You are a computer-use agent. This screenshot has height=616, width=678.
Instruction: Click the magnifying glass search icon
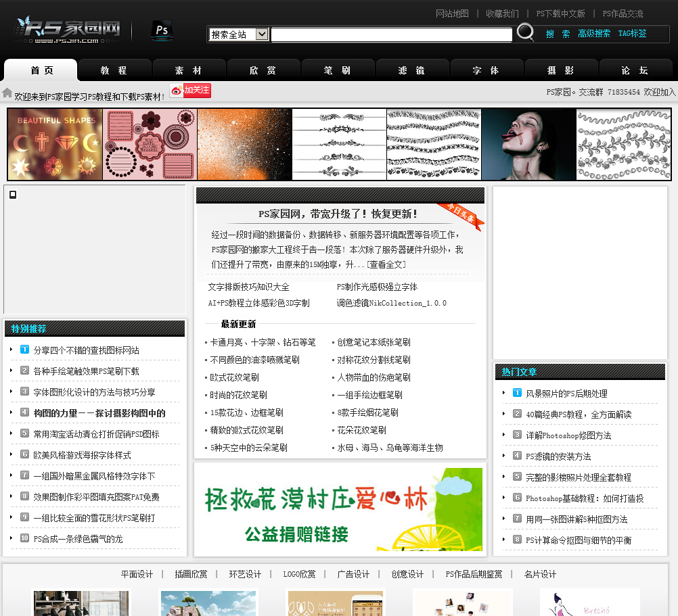pyautogui.click(x=525, y=32)
